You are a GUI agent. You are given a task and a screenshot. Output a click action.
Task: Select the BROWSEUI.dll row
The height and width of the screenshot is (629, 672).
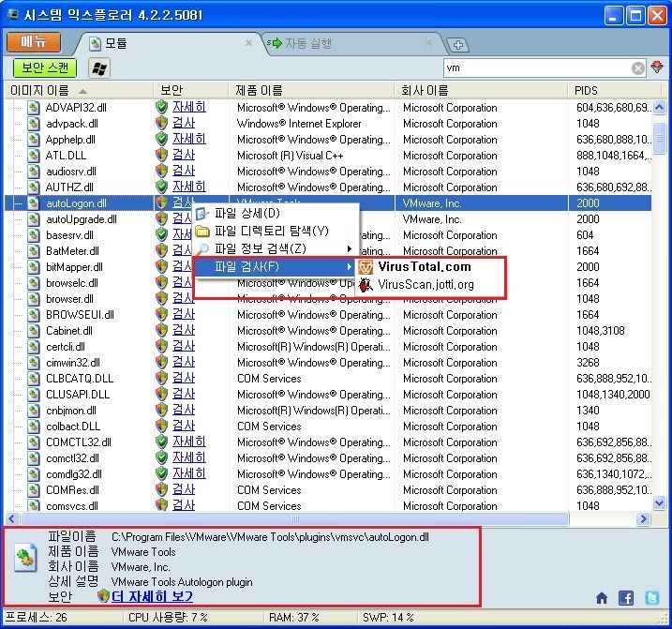click(328, 315)
